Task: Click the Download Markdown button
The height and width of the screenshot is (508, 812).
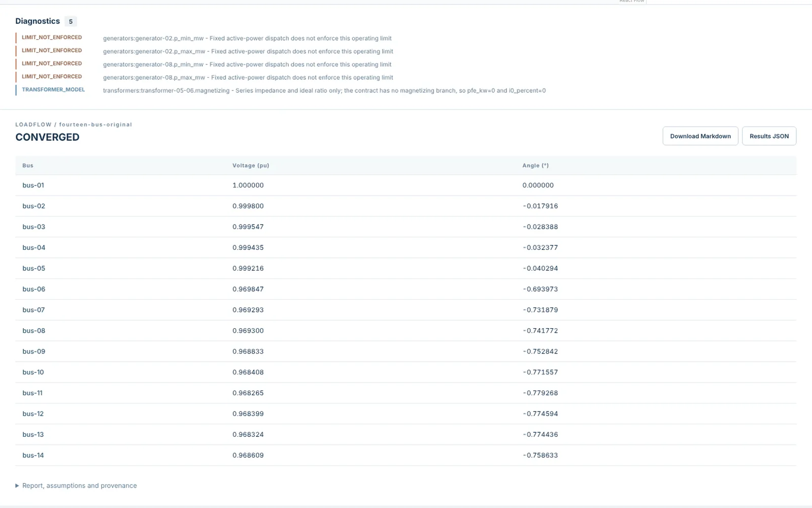Action: click(700, 136)
